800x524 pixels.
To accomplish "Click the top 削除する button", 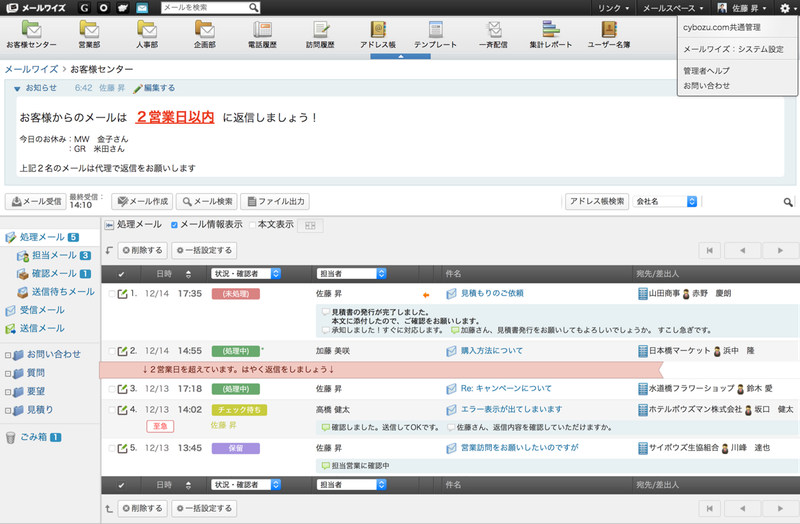I will pyautogui.click(x=142, y=251).
